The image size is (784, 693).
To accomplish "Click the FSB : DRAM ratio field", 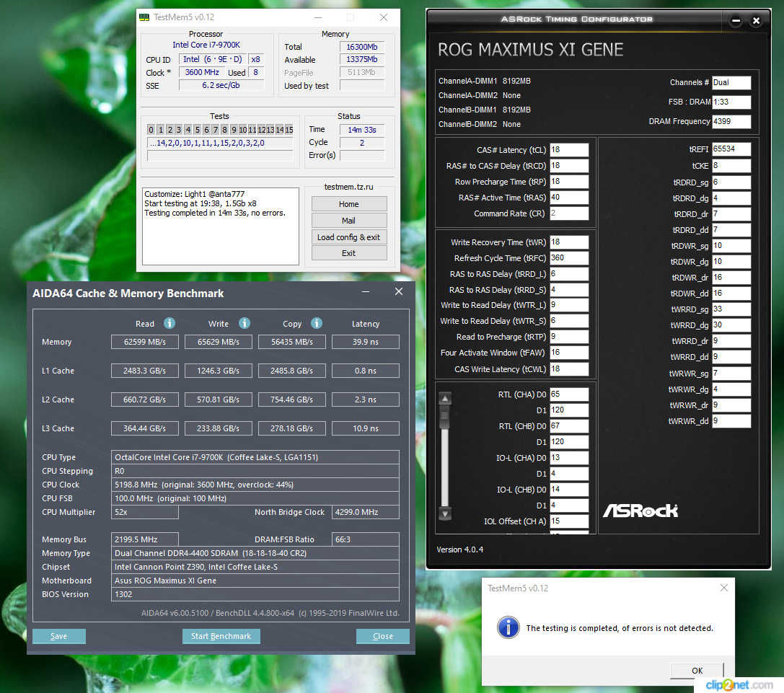I will click(731, 102).
